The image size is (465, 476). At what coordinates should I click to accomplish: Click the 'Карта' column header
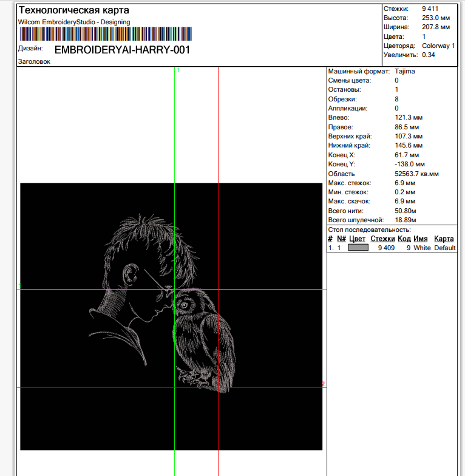tap(444, 239)
